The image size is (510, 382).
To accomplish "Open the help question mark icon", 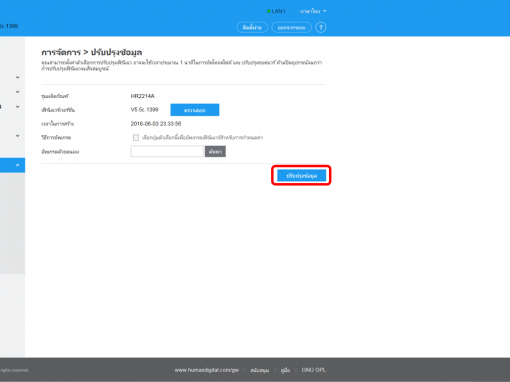I will pos(321,27).
